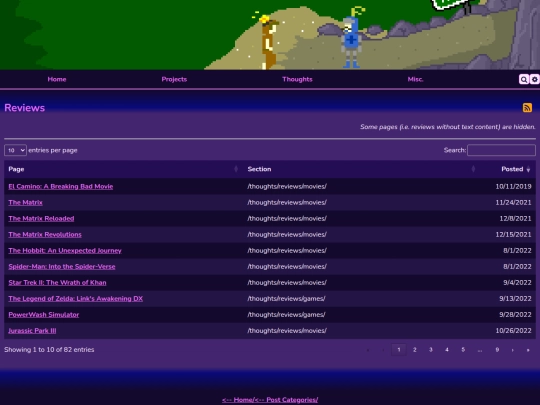Go to pagination page 4
540x405 pixels.
447,350
